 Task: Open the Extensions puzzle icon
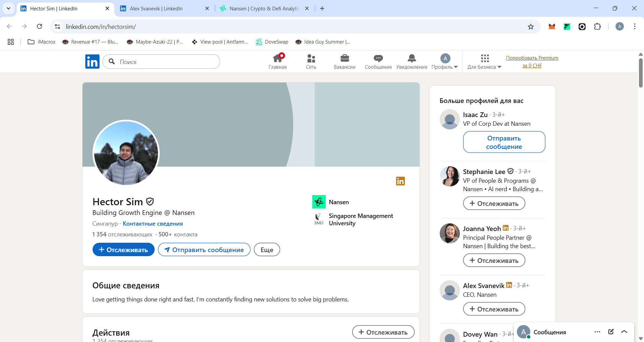click(597, 26)
